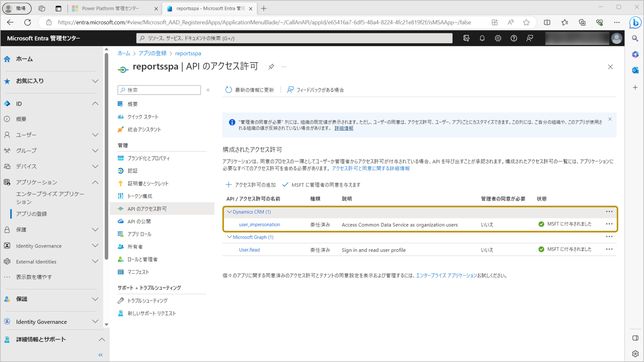Open Edge sidebar settings gear
Screen dimensions: 644x362
point(635,354)
